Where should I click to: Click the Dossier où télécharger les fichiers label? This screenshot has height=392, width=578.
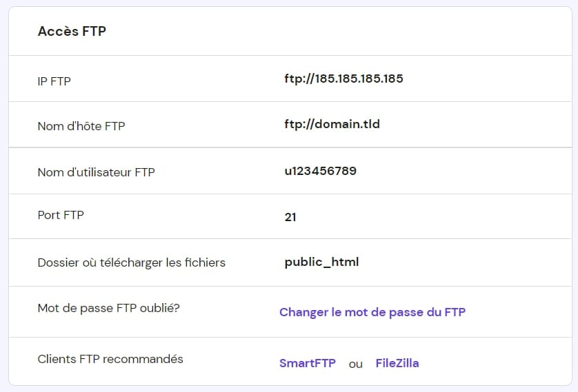coord(131,262)
